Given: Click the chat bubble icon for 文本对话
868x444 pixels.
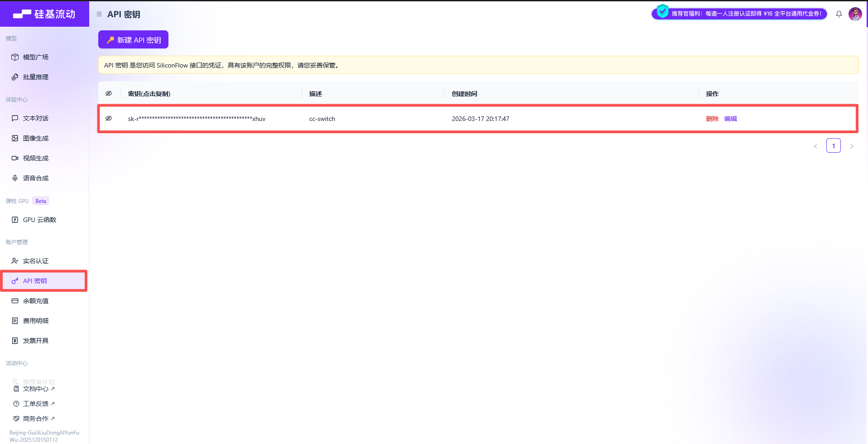Looking at the screenshot, I should pos(15,118).
